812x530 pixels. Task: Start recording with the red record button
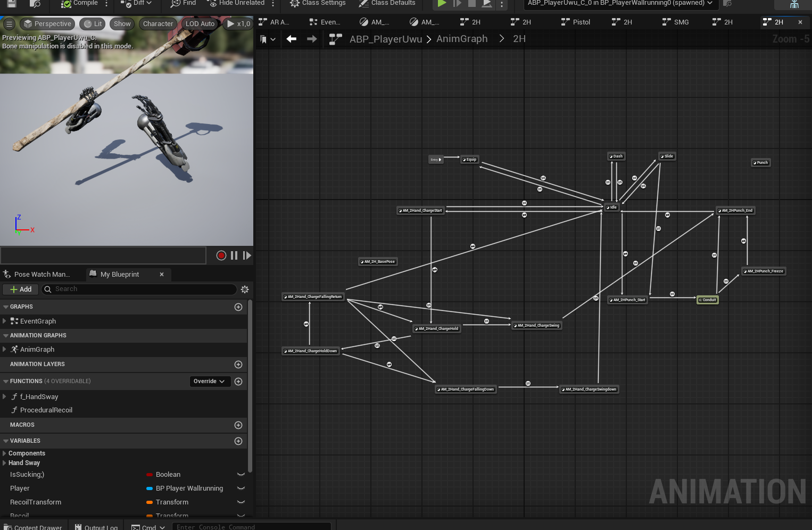point(221,255)
